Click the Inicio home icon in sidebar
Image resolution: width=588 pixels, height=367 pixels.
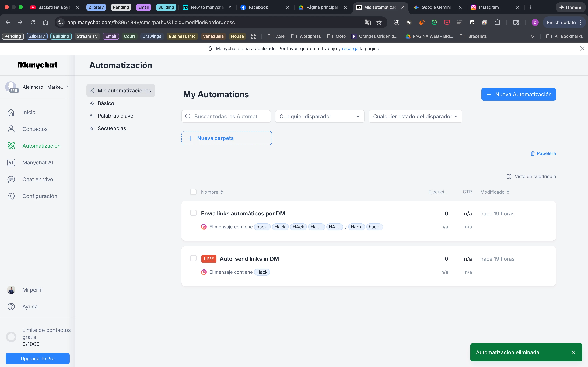(x=11, y=112)
